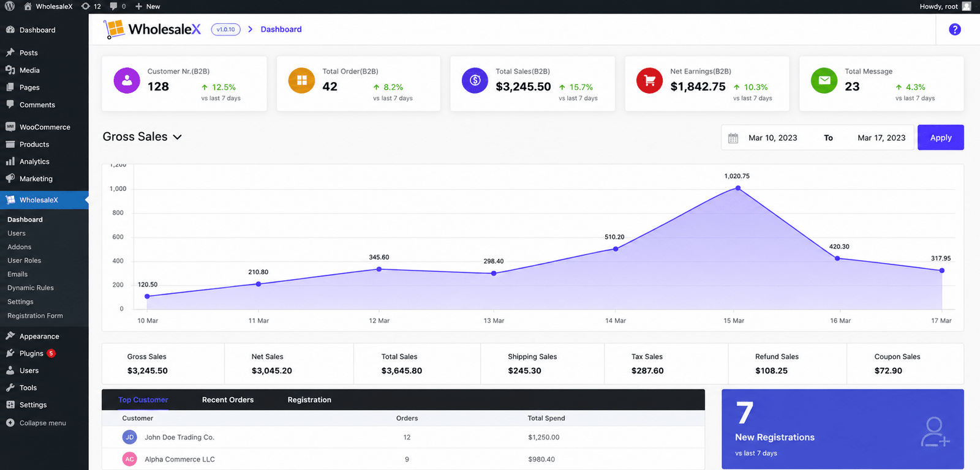Click the Posts pin icon in sidebar
This screenshot has height=470, width=980.
(x=10, y=53)
